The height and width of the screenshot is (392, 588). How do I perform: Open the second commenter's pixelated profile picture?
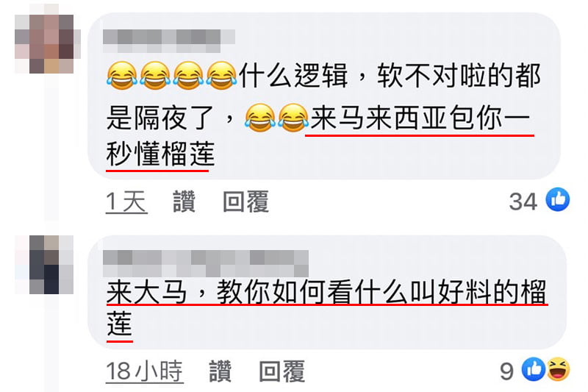(x=44, y=265)
